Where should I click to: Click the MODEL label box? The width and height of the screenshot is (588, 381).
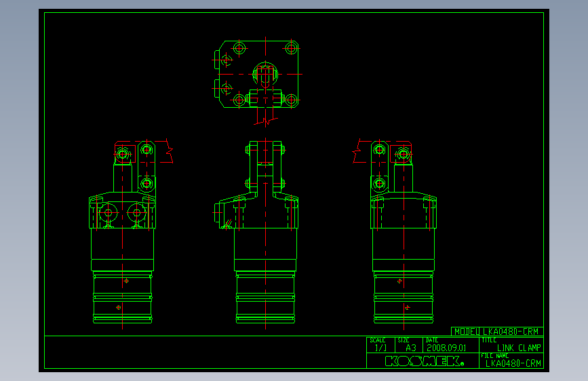click(466, 332)
